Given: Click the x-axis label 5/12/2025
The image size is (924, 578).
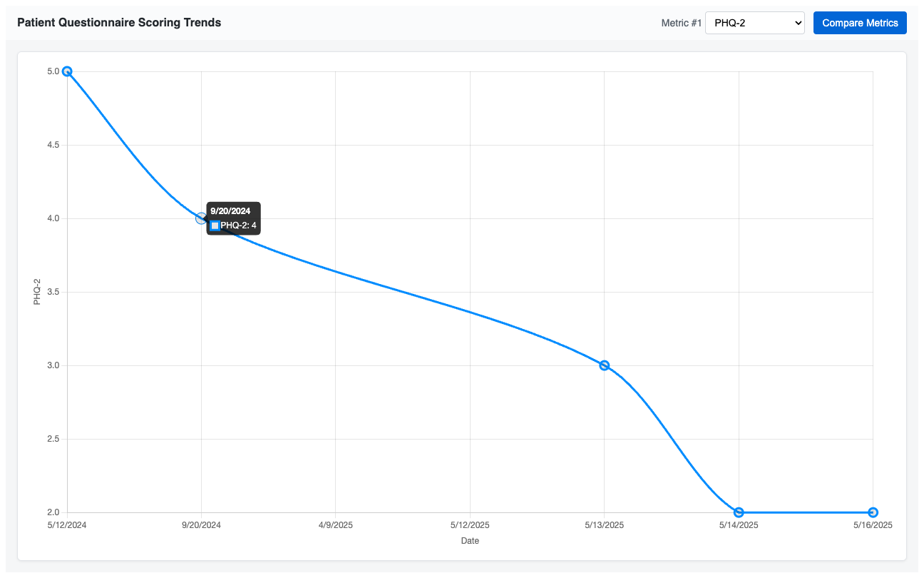Looking at the screenshot, I should tap(470, 525).
